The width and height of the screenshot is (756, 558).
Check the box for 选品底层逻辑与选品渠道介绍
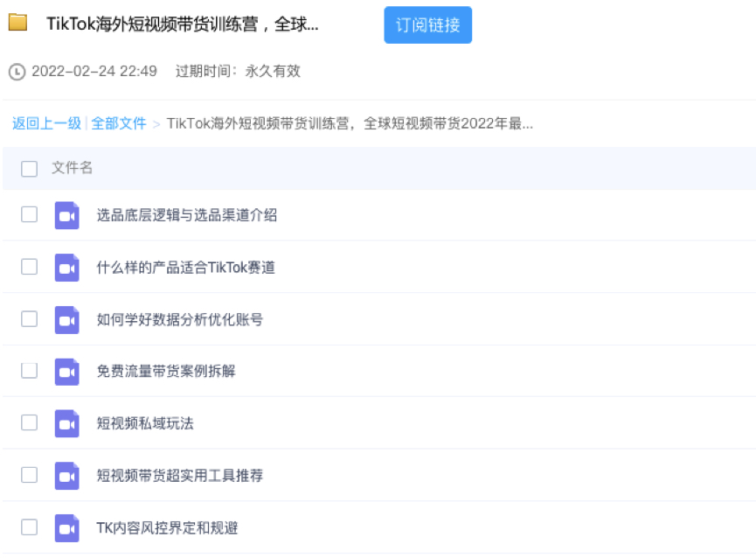point(30,214)
